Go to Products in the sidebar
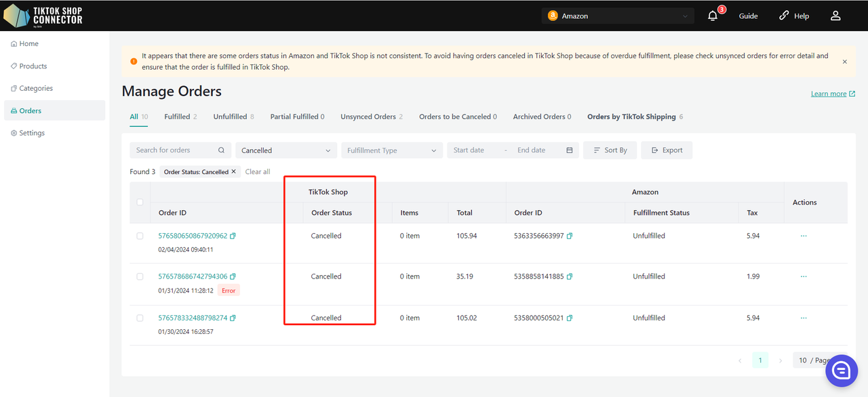The width and height of the screenshot is (868, 397). pyautogui.click(x=33, y=66)
